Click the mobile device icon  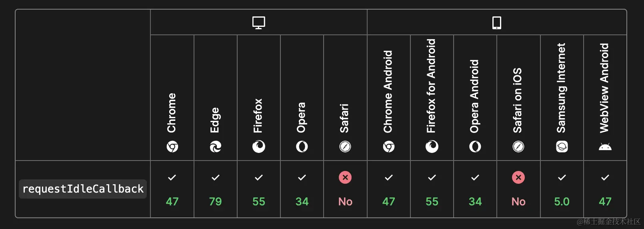497,23
